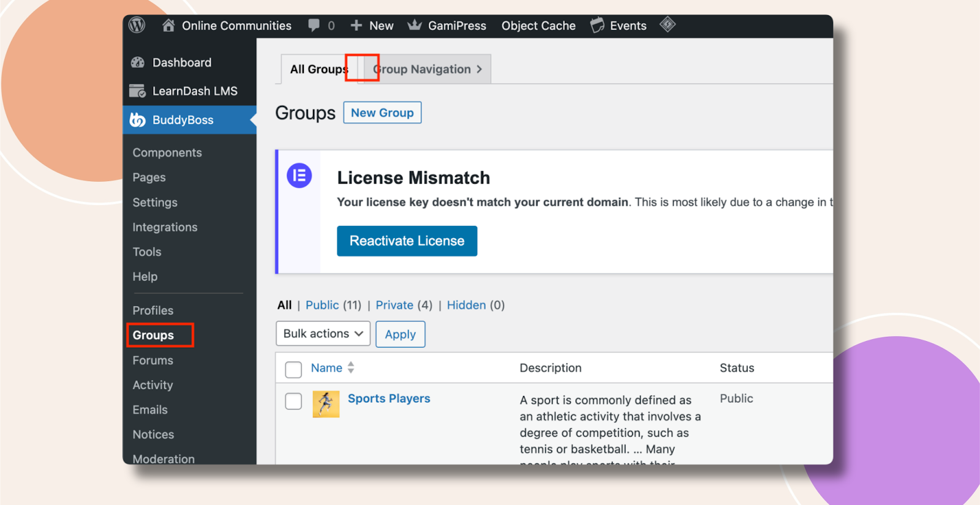Open the Object Cache menu
The image size is (980, 505).
point(538,26)
